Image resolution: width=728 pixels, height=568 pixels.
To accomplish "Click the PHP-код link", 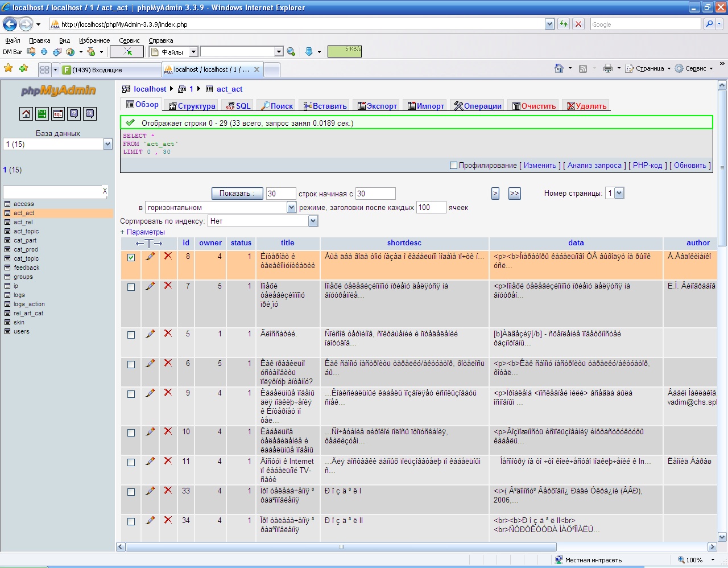I will tap(647, 166).
